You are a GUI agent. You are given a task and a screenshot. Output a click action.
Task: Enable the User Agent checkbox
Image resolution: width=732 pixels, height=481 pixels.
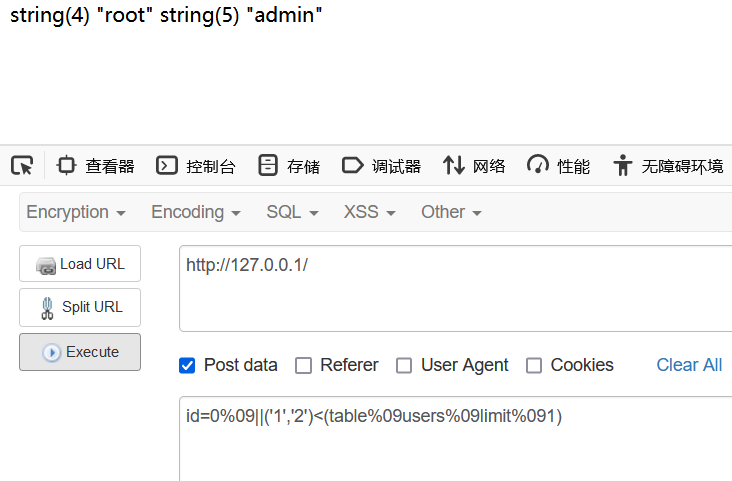404,365
